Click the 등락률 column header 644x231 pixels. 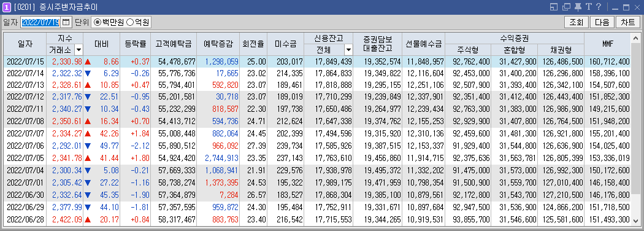point(135,44)
